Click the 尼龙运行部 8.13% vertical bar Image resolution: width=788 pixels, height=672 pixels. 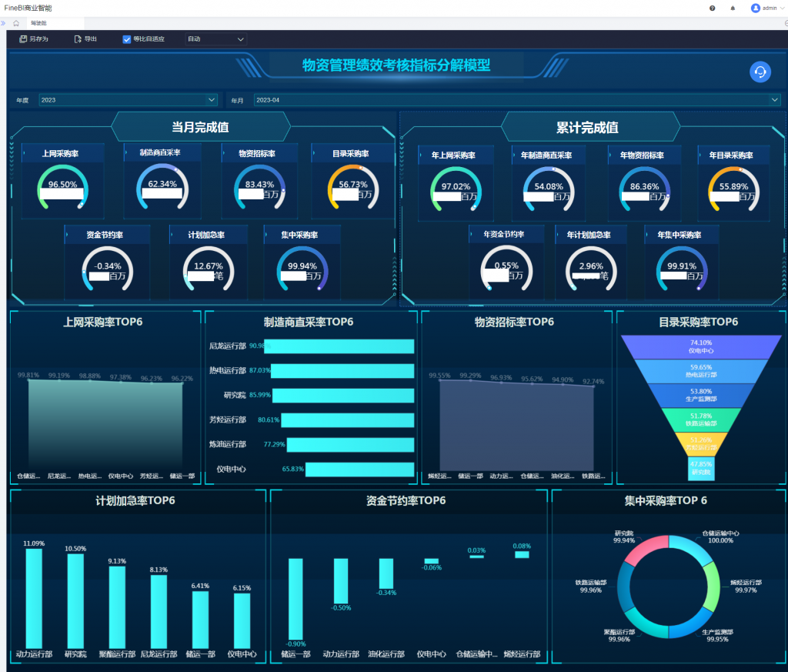tap(159, 612)
